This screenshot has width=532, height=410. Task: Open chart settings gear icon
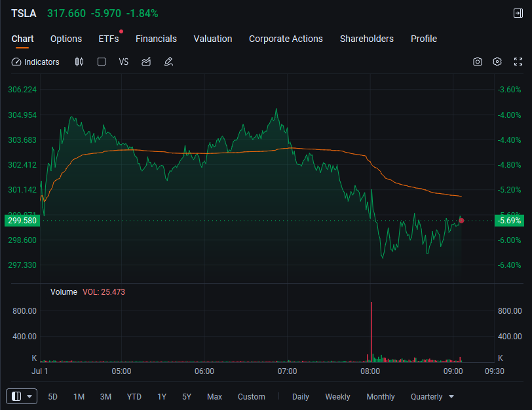pos(497,62)
